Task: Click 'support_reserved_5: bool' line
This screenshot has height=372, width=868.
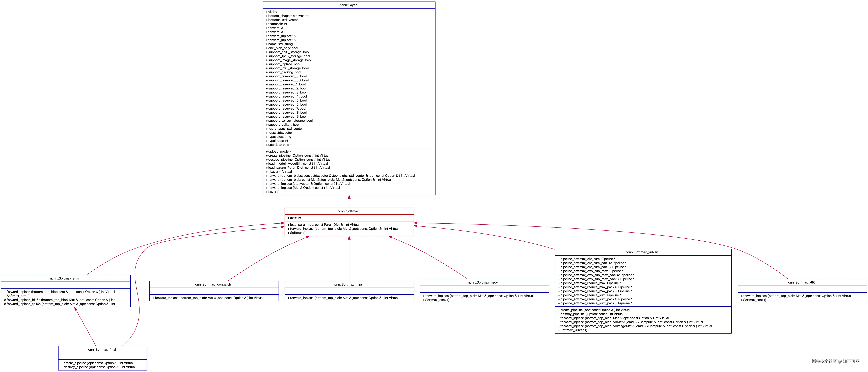Action: coord(286,101)
